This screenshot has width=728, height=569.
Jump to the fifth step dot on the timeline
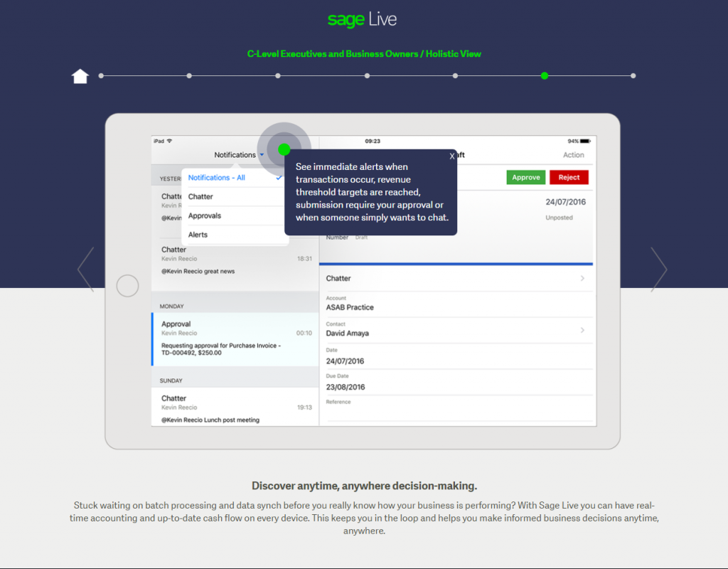[x=455, y=75]
